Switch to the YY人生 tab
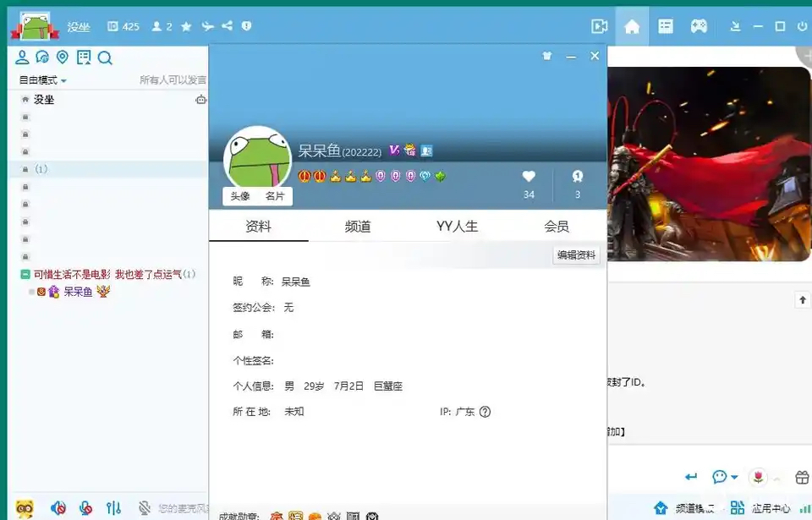Viewport: 812px width, 520px height. [457, 227]
